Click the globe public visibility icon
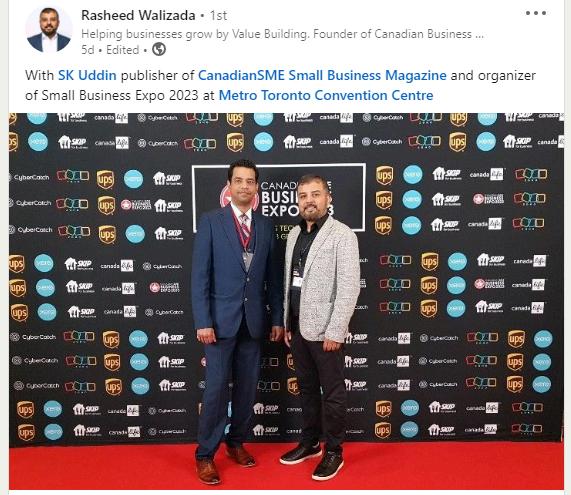 coord(159,49)
